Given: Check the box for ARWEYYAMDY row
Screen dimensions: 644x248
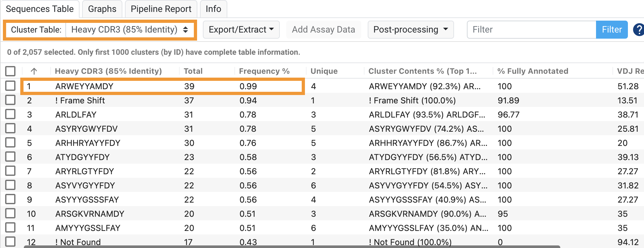Looking at the screenshot, I should (10, 86).
